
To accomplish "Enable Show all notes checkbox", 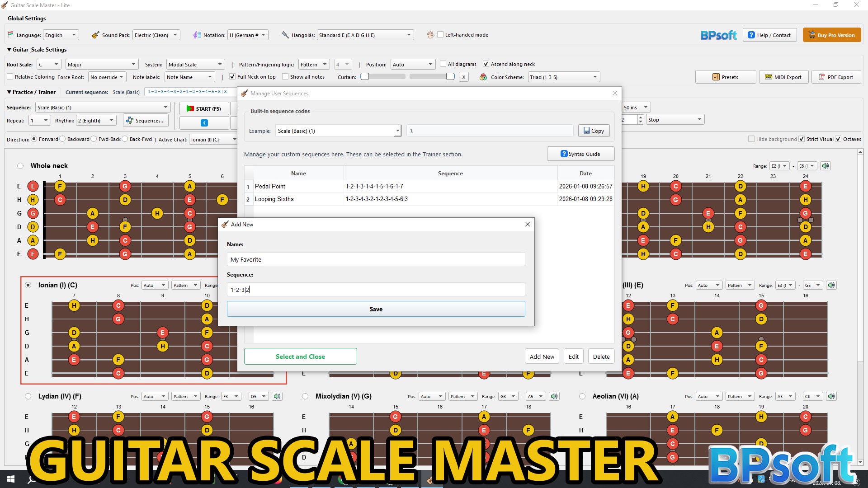I will point(285,77).
